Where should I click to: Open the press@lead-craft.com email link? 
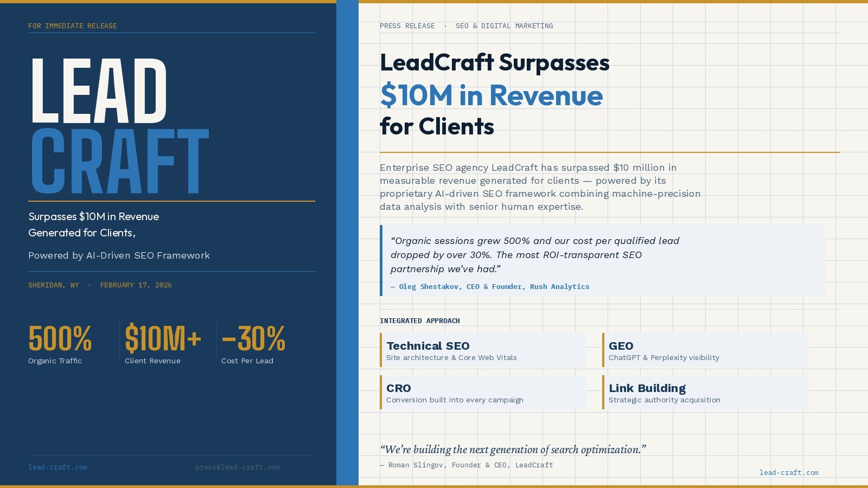coord(238,467)
